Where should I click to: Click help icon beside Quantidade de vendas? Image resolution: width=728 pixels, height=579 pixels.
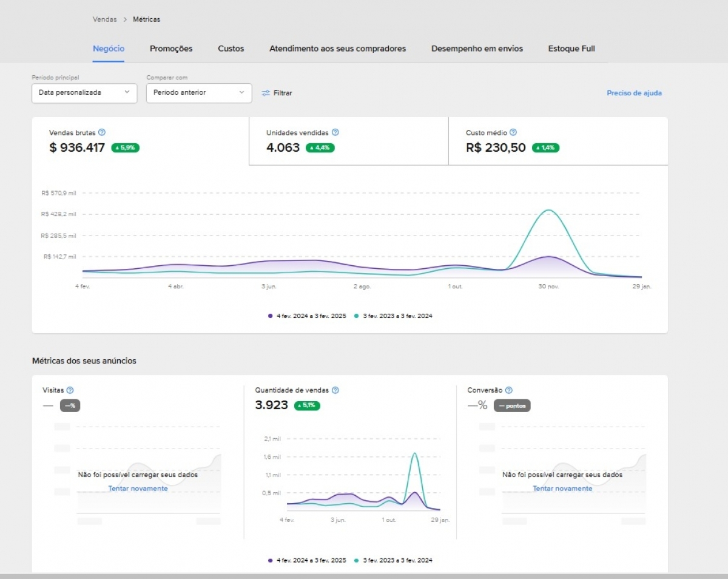click(335, 390)
